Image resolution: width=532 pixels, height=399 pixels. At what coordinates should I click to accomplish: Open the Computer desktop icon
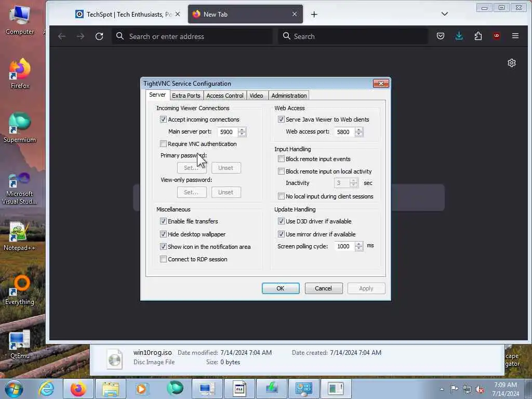pyautogui.click(x=20, y=20)
